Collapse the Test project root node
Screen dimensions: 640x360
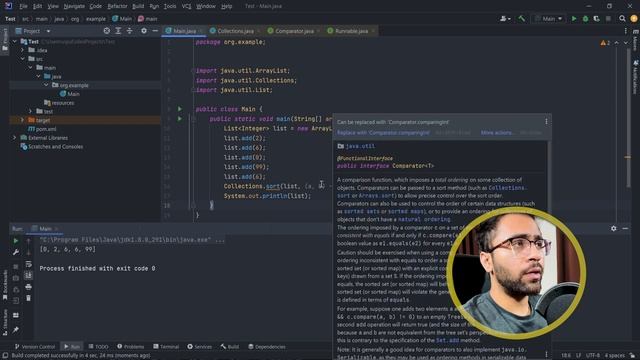click(15, 42)
